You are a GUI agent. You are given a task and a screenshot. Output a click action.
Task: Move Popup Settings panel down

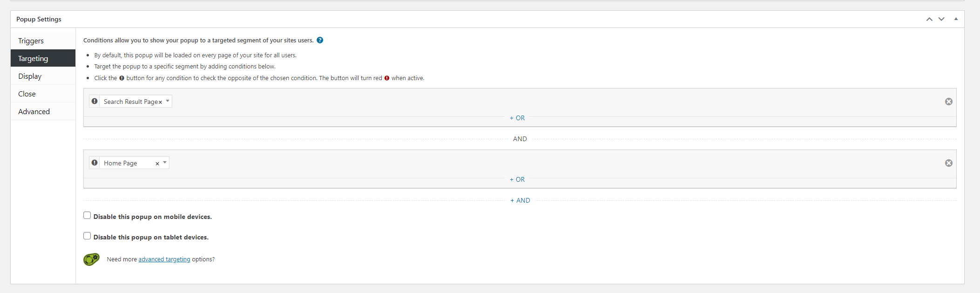point(941,19)
